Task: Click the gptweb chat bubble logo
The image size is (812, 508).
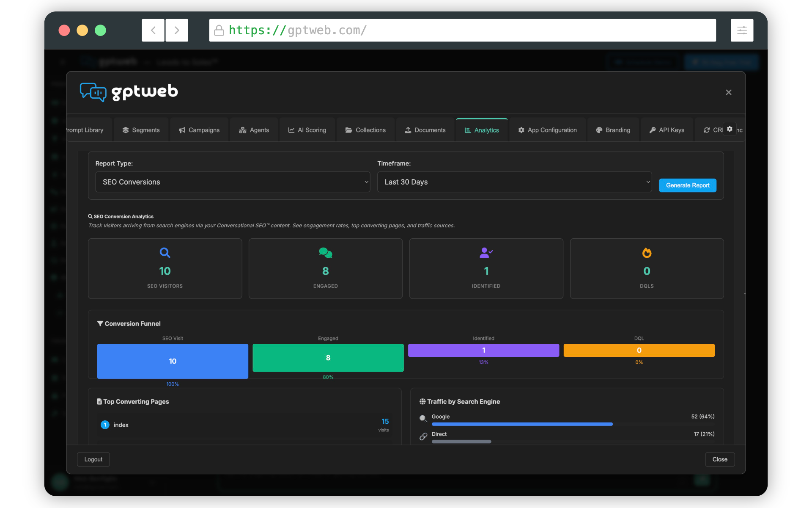Action: tap(93, 92)
